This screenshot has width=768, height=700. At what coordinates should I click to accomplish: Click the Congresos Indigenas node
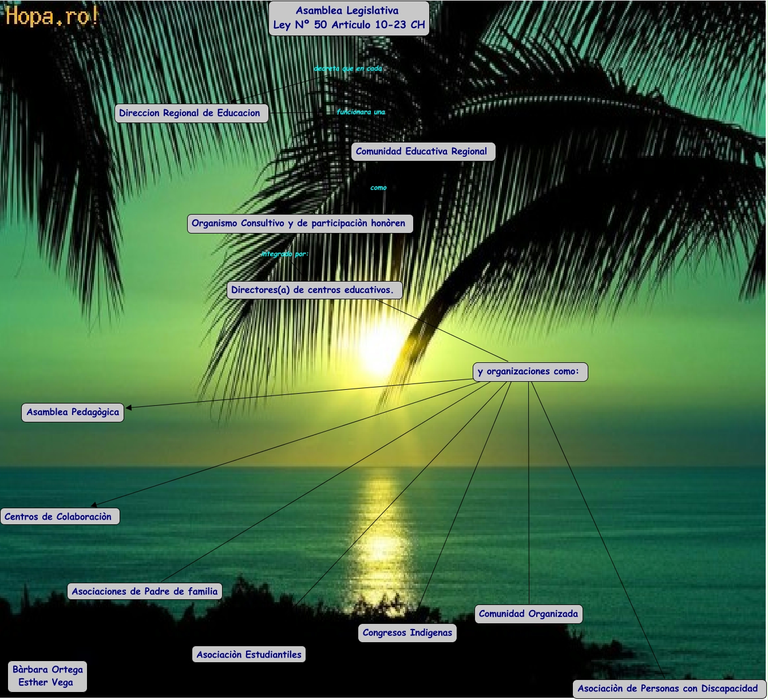tap(407, 633)
